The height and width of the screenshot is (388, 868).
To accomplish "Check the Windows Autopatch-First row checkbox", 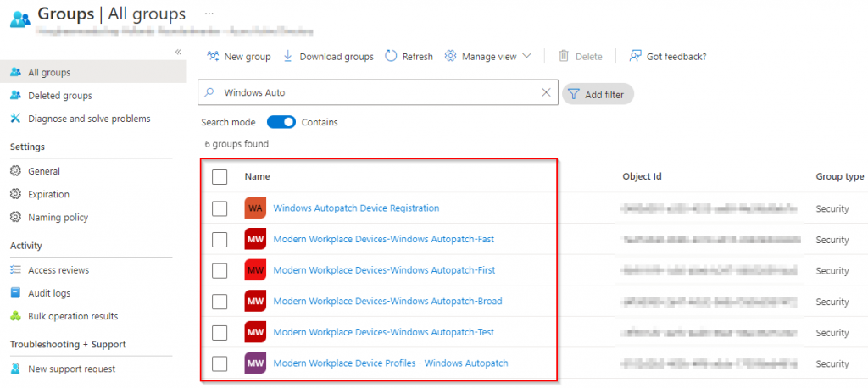I will 220,270.
